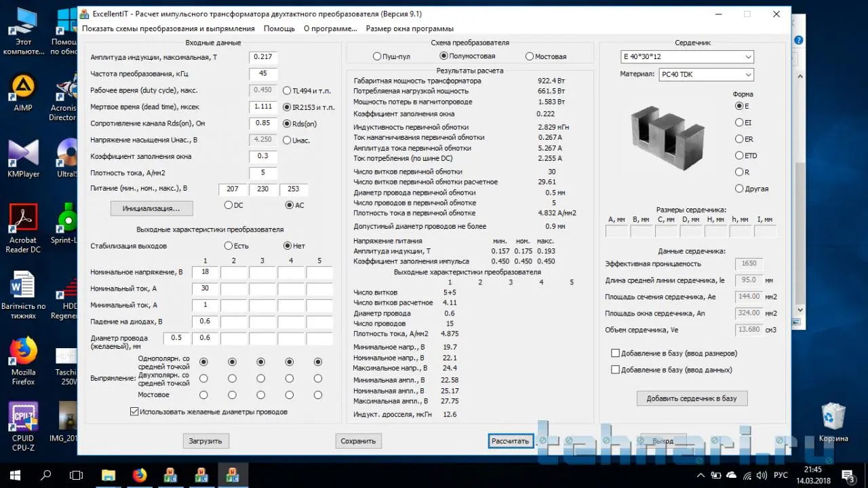
Task: Open Task View from the taskbar
Action: 77,475
